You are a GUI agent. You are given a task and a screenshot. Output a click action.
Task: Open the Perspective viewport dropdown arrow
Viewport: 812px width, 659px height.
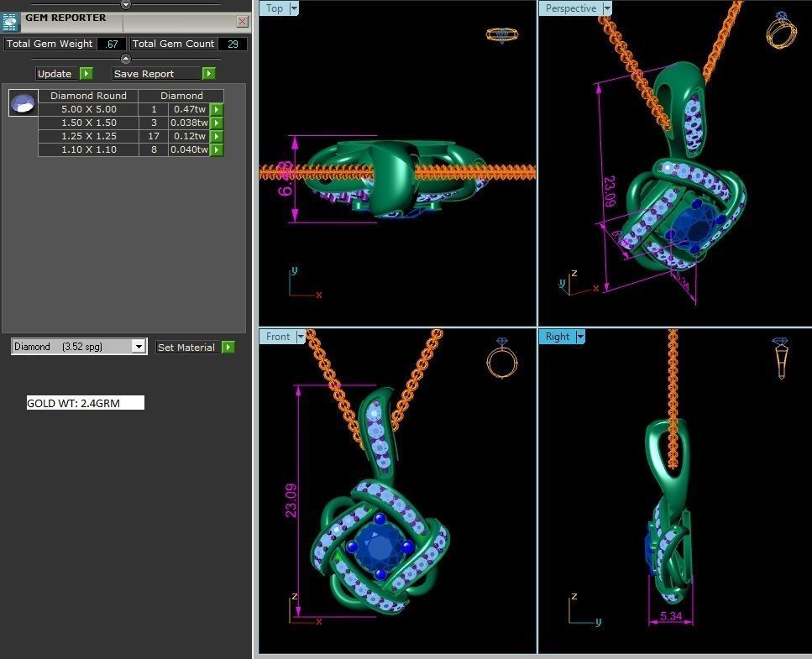pyautogui.click(x=607, y=8)
